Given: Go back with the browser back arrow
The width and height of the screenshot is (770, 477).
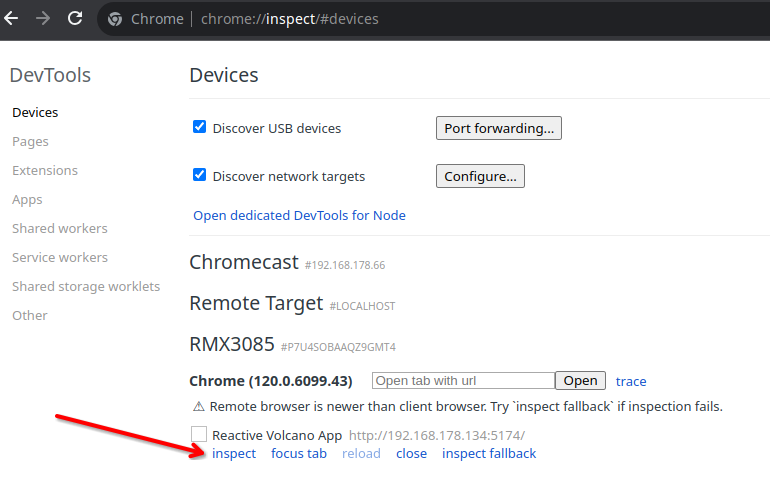Looking at the screenshot, I should [11, 19].
